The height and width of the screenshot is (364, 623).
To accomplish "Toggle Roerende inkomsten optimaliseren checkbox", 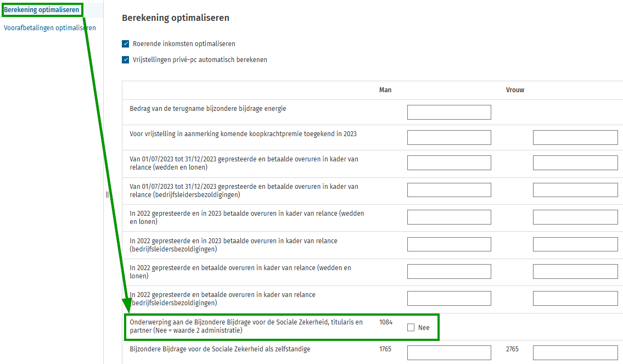I will tap(126, 44).
